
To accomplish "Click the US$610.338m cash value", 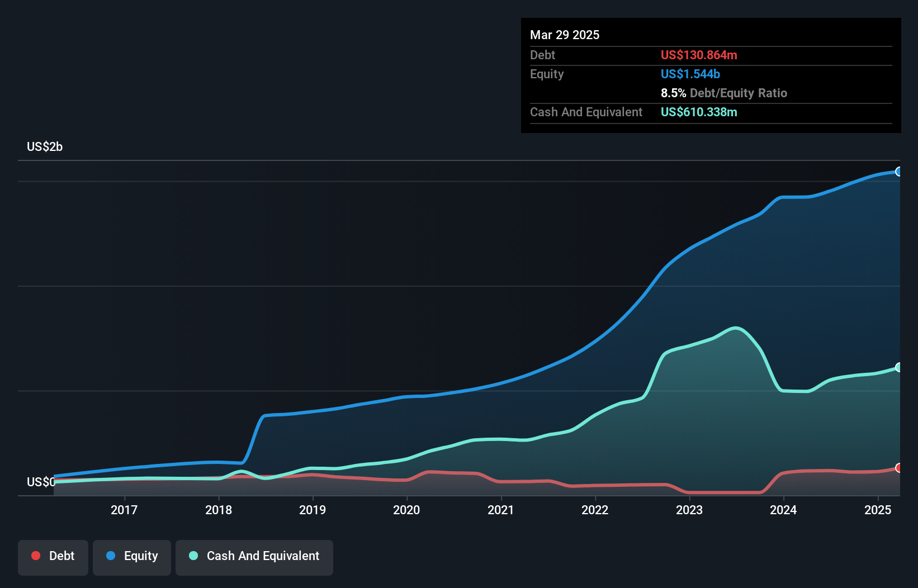I will coord(699,112).
